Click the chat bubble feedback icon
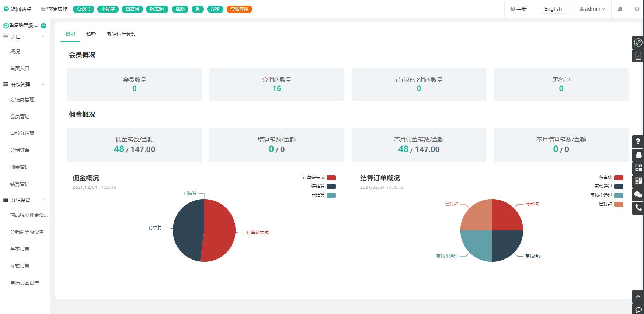The width and height of the screenshot is (644, 314). pos(638,310)
